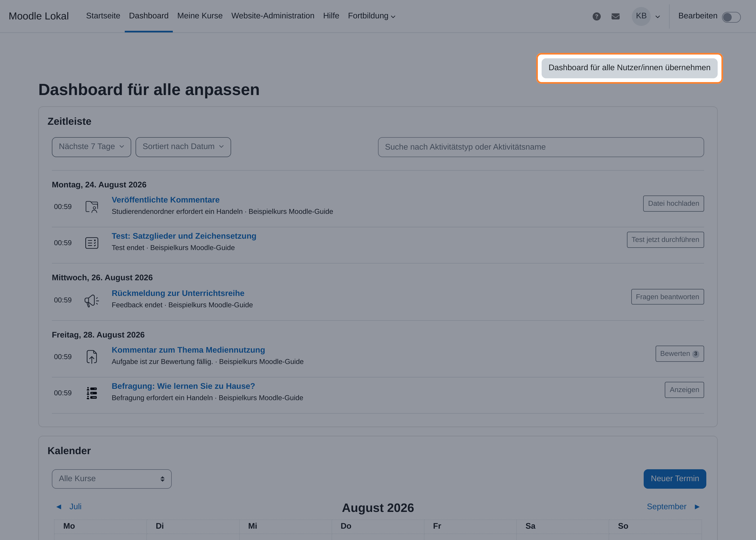Screen dimensions: 756x540
Task: Click the Anzeigen button for Befragung
Action: pos(684,390)
